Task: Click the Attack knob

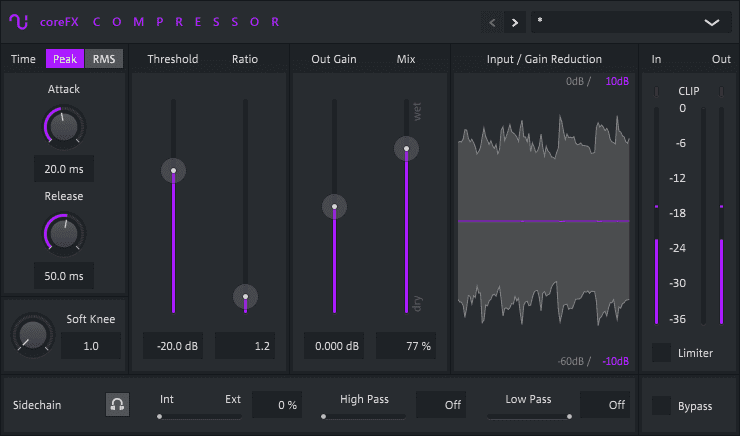Action: [x=64, y=126]
